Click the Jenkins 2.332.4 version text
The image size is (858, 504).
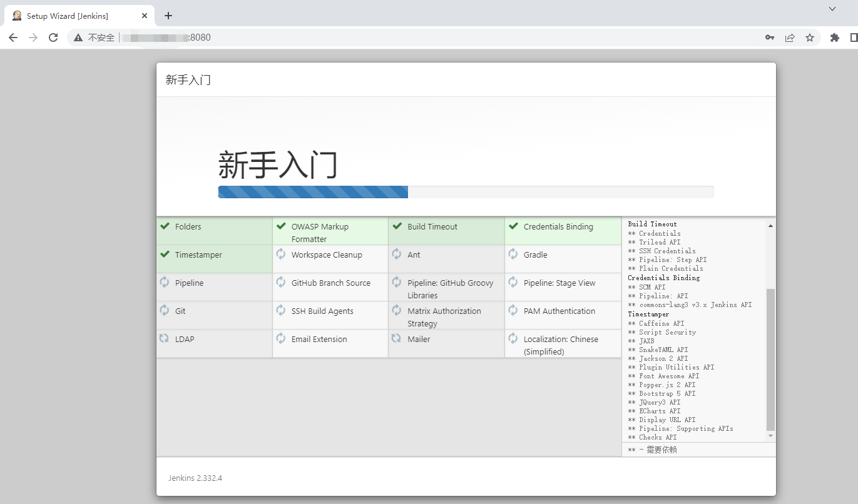click(195, 478)
